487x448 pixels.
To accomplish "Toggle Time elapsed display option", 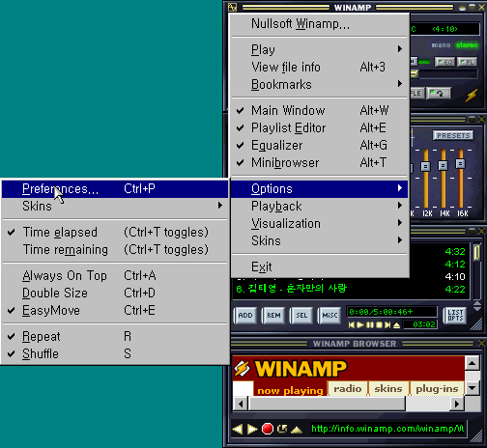I will click(x=115, y=233).
